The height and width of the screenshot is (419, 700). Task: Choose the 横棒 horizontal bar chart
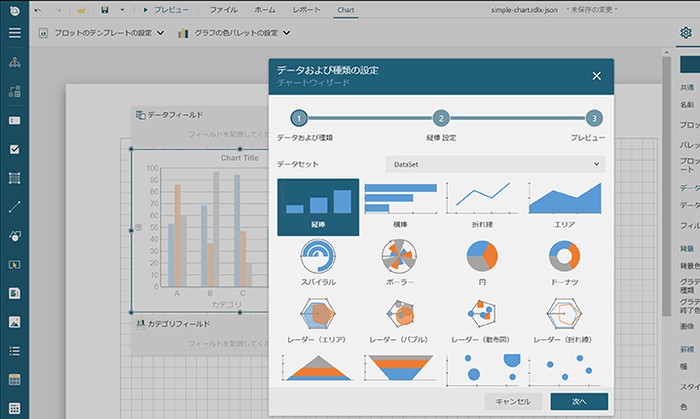pos(400,206)
